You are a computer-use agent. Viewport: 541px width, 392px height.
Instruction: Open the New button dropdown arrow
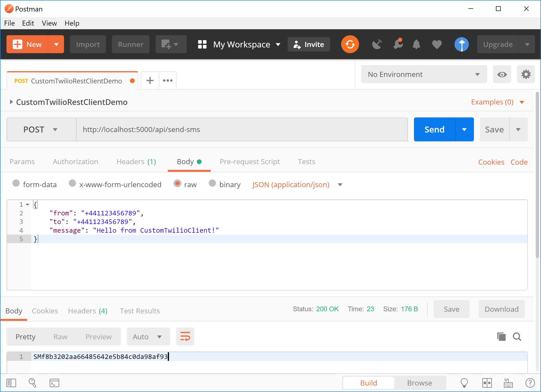click(x=56, y=44)
